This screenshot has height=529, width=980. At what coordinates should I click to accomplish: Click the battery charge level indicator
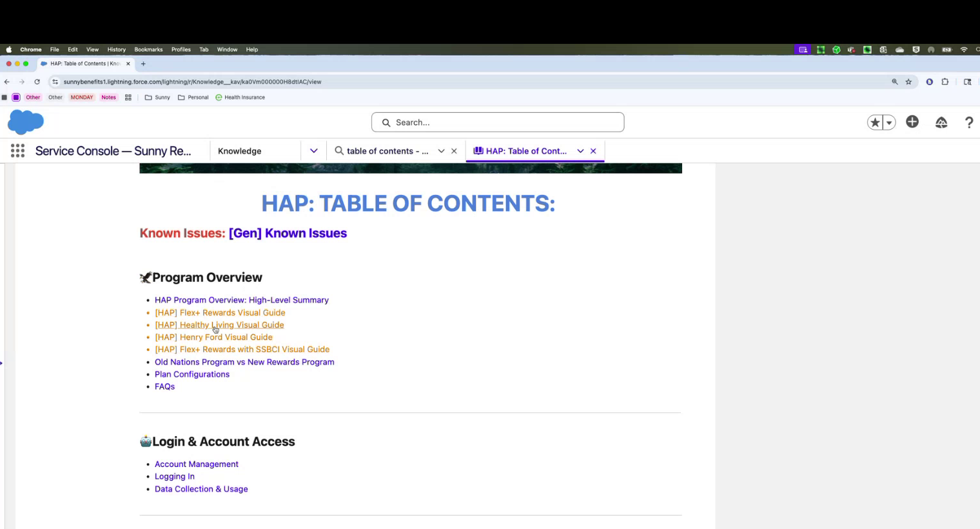point(945,50)
